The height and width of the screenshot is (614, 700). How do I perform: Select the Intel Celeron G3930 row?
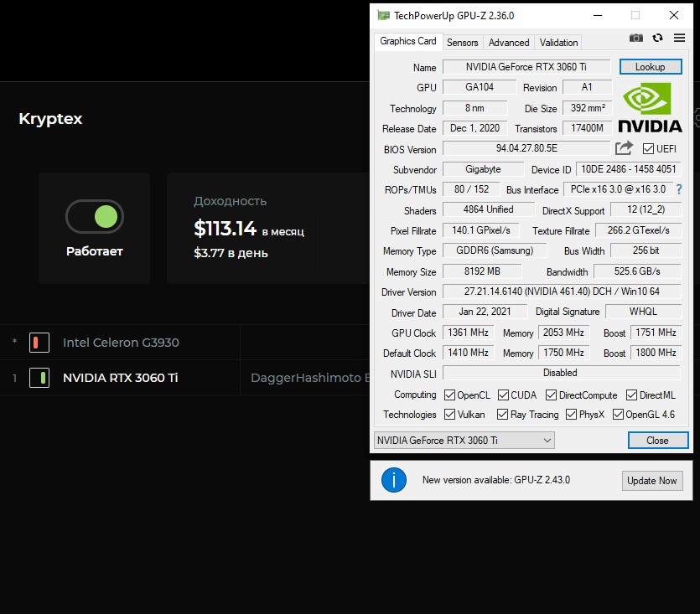[184, 343]
